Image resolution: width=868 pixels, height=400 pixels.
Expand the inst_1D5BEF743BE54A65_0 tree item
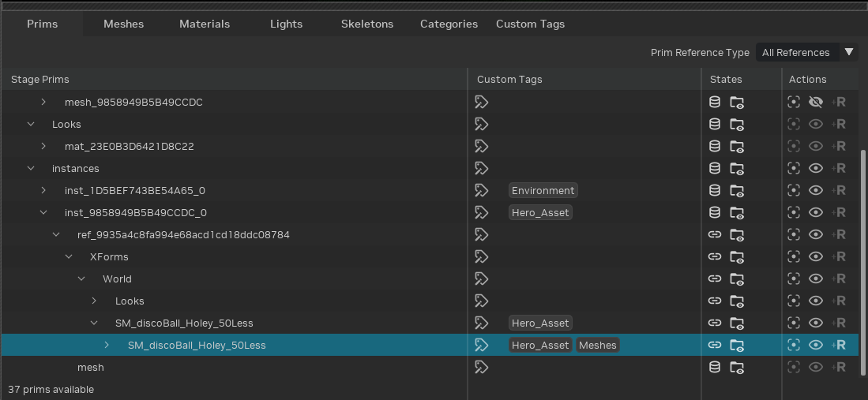pos(44,190)
